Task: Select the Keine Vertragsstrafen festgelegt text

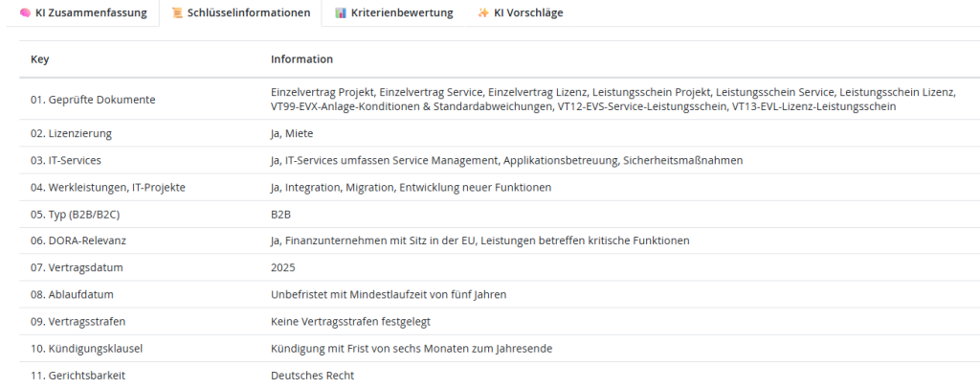Action: 353,321
